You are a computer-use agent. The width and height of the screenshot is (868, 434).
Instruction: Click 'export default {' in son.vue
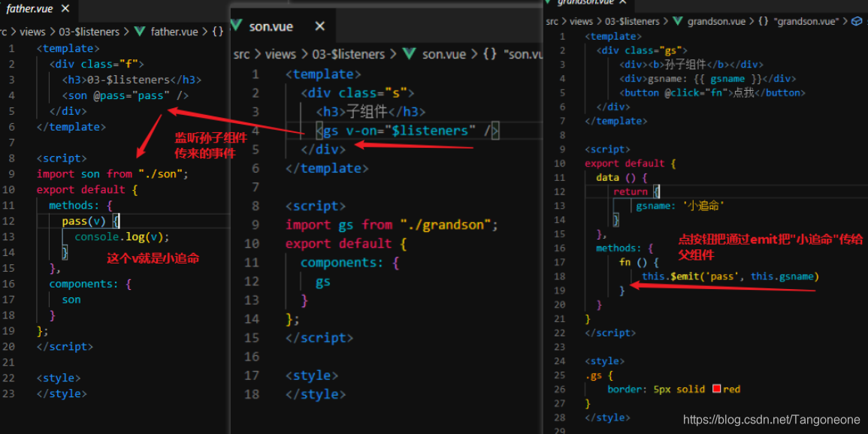point(346,243)
